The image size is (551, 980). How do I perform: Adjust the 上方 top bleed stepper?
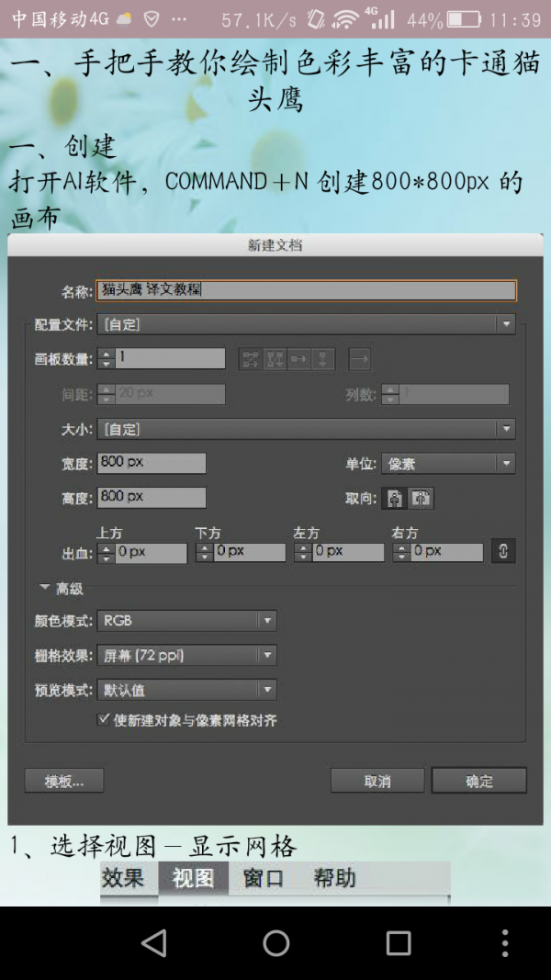[x=107, y=553]
